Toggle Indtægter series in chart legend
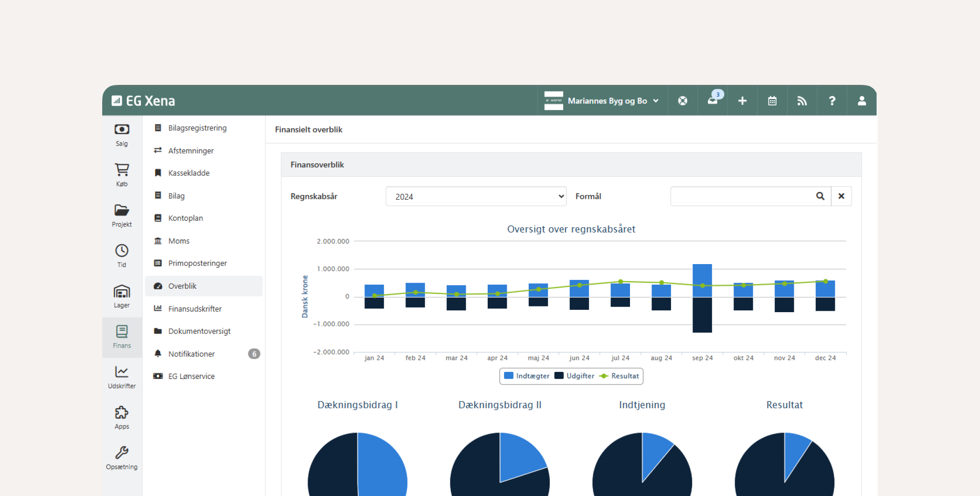This screenshot has height=496, width=980. point(527,376)
